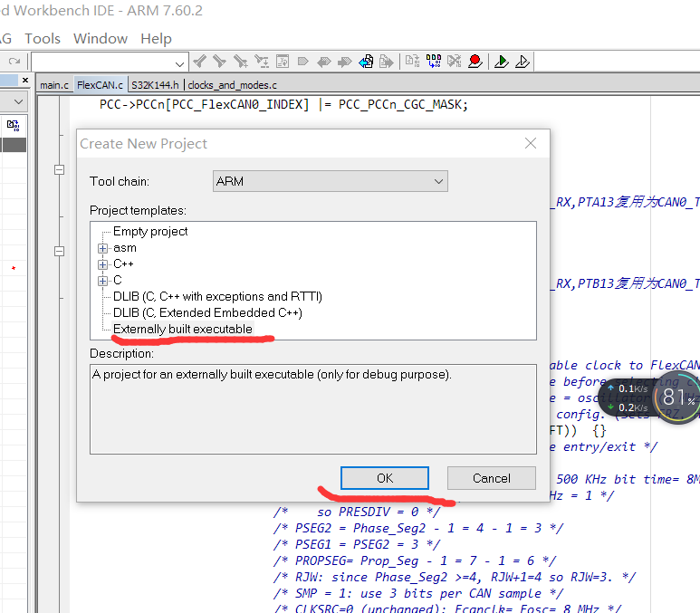Screen dimensions: 700x613
Task: Close the Create New Project dialog
Action: pyautogui.click(x=531, y=143)
